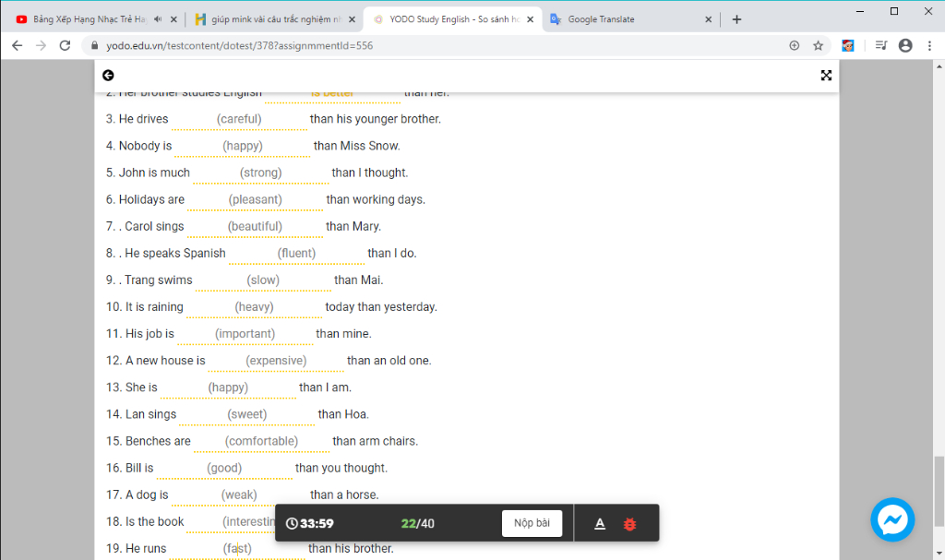Click the padlock site info icon

(94, 46)
